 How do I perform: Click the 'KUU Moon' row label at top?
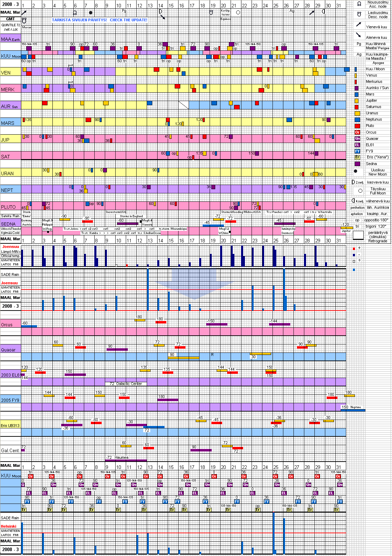click(x=10, y=56)
